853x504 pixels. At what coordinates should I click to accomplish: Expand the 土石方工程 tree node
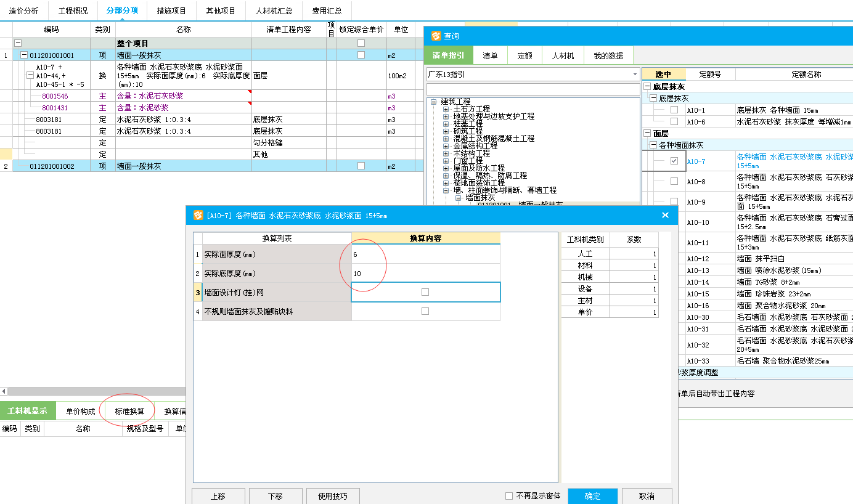[x=446, y=108]
